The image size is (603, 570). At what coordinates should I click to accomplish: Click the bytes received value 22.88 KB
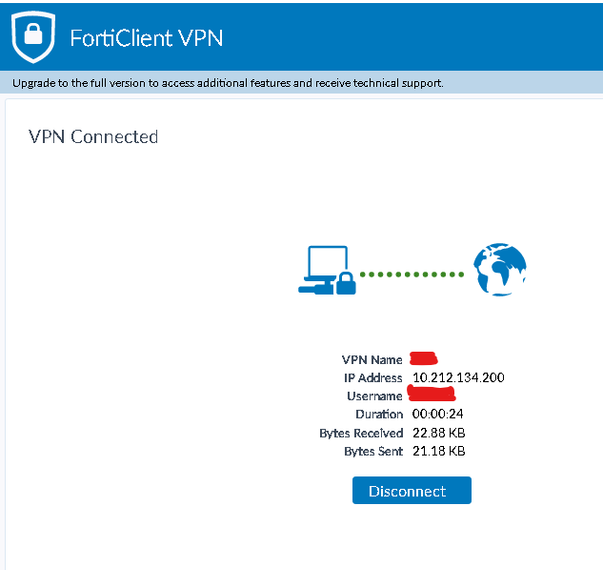(x=439, y=433)
